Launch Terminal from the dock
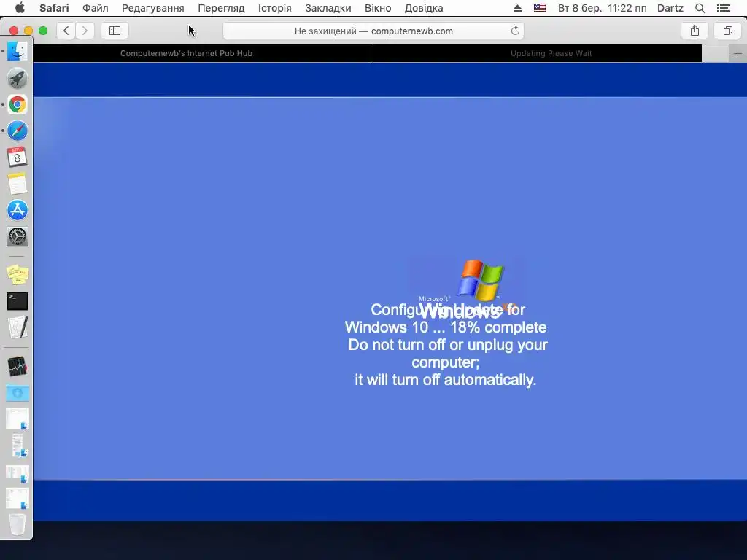Screen dimensions: 747x560 coord(18,301)
